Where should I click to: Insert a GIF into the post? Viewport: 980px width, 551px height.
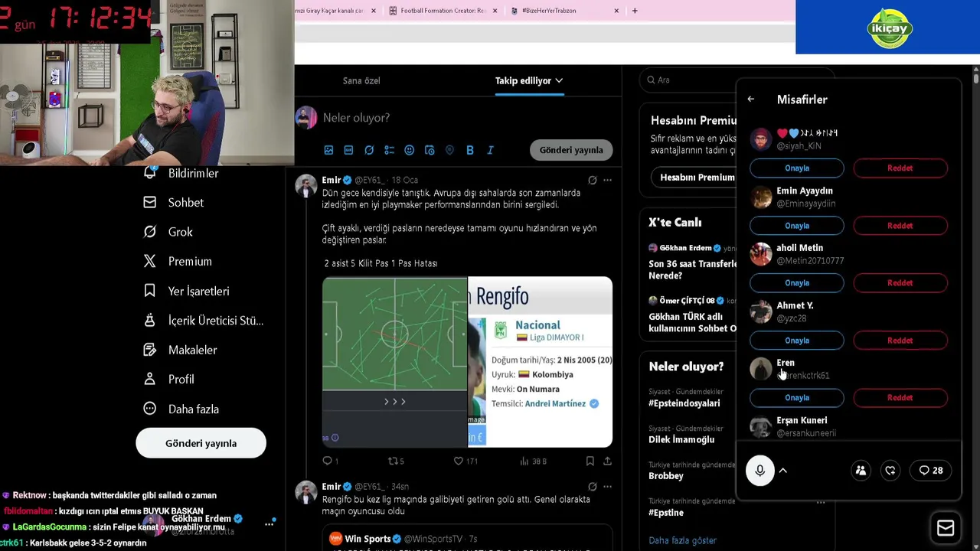(348, 150)
